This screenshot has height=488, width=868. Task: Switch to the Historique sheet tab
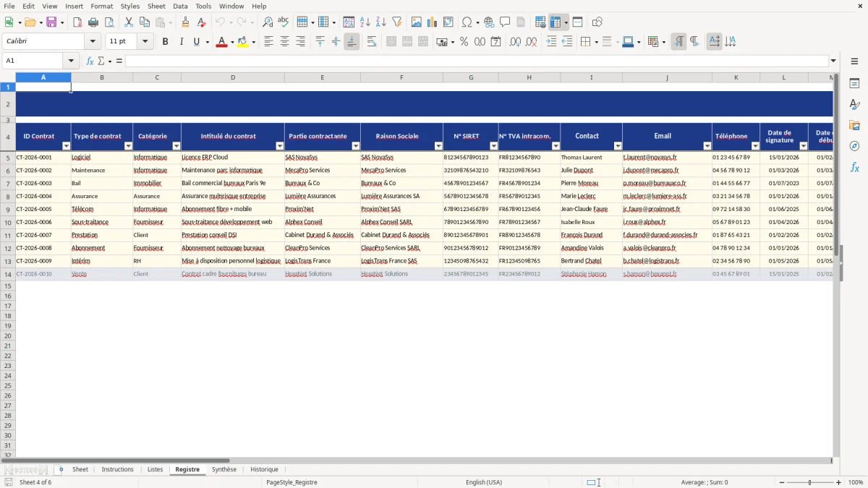click(264, 470)
